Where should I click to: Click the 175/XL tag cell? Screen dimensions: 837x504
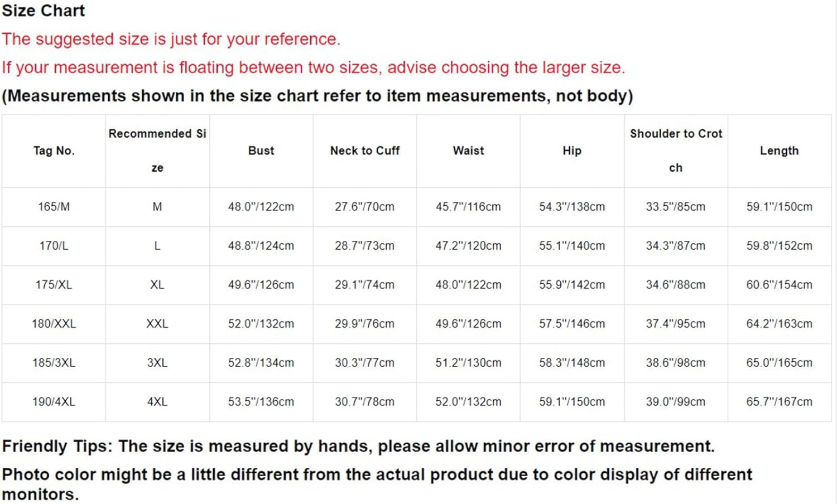[x=54, y=285]
